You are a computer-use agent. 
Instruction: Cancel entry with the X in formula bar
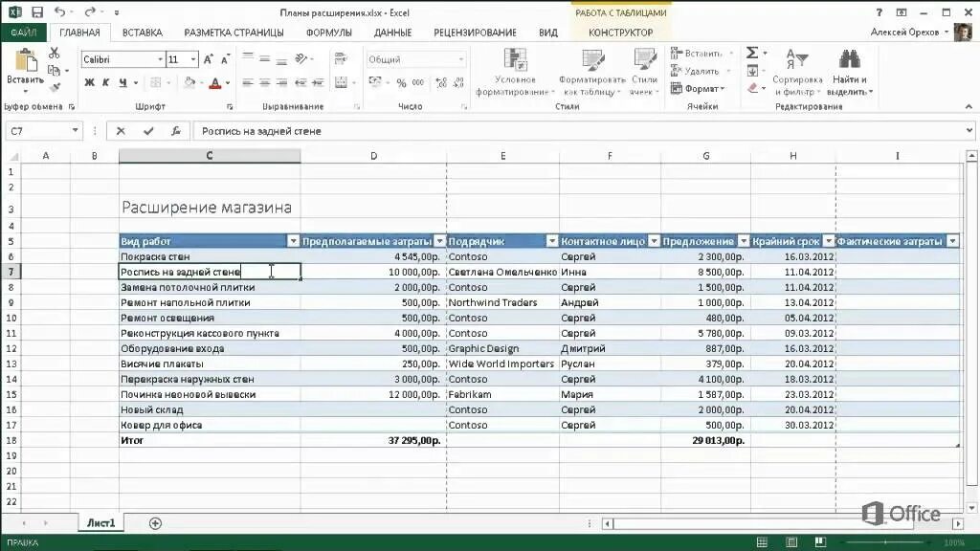[121, 131]
